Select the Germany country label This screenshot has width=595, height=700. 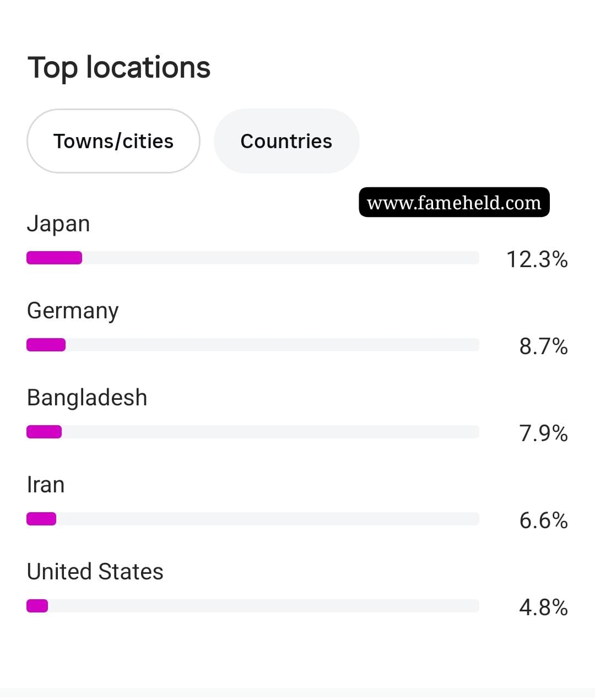(73, 311)
